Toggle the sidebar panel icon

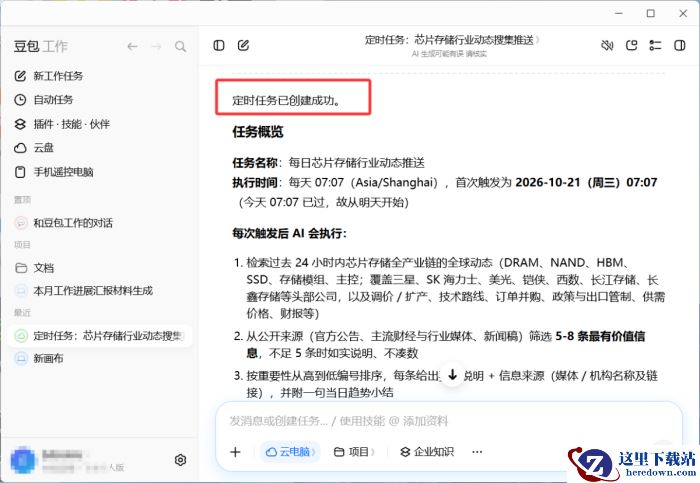tap(219, 46)
